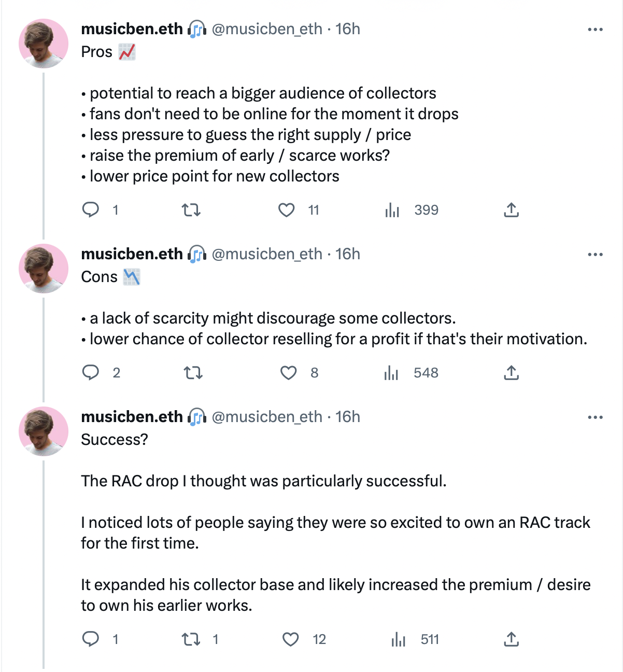Screen dimensions: 623x672
Task: Open more options on the Cons tweet
Action: point(595,255)
